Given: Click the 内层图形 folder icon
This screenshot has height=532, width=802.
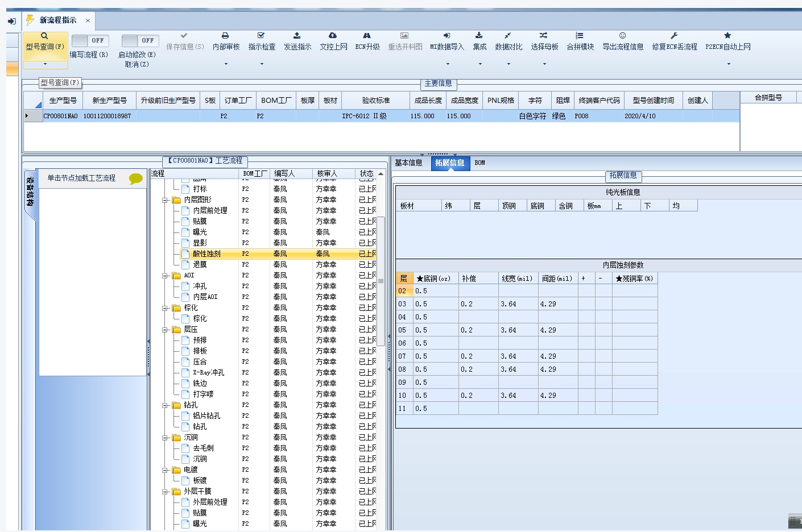Looking at the screenshot, I should [176, 199].
